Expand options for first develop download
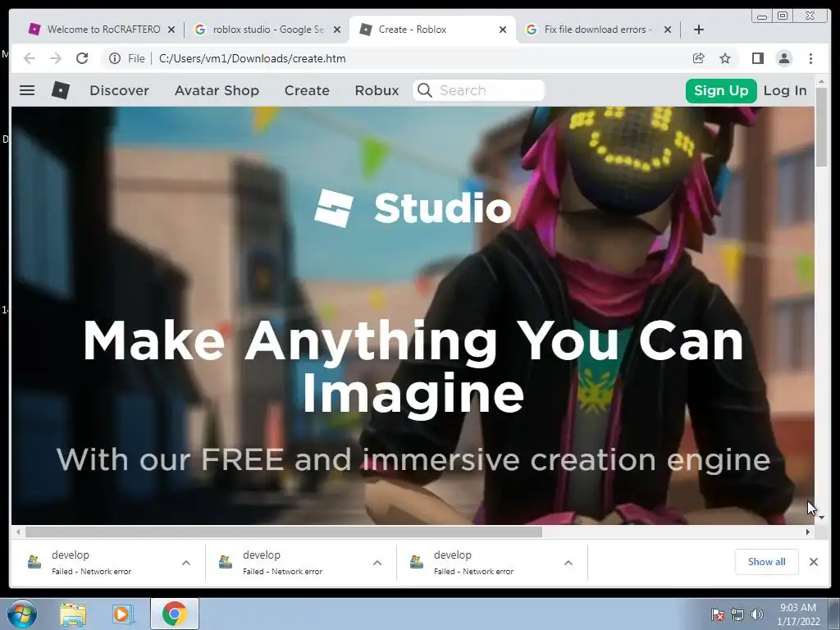 pyautogui.click(x=186, y=563)
